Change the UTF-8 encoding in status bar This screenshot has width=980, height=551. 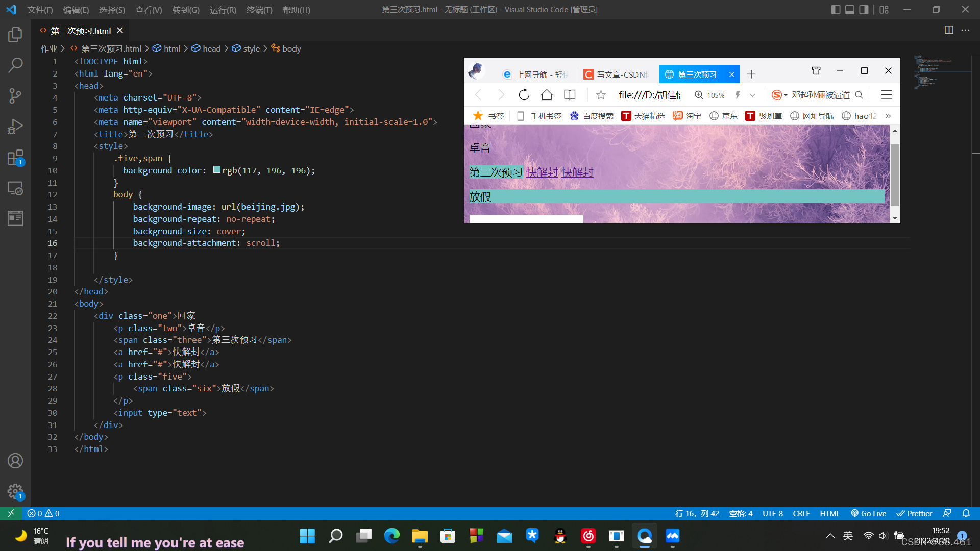point(772,513)
